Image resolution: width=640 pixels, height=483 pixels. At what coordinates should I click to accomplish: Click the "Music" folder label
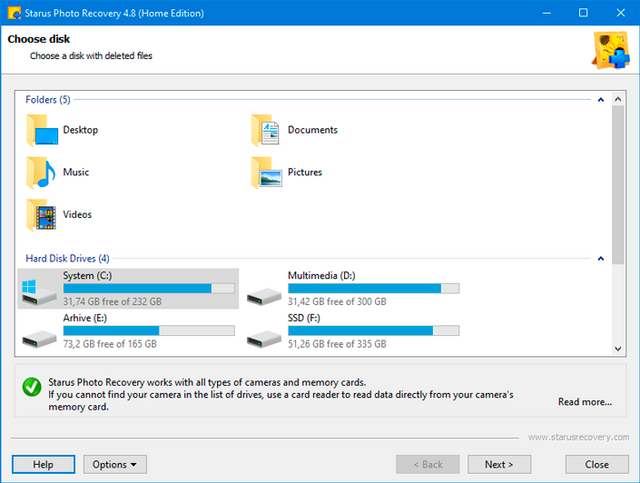coord(76,172)
